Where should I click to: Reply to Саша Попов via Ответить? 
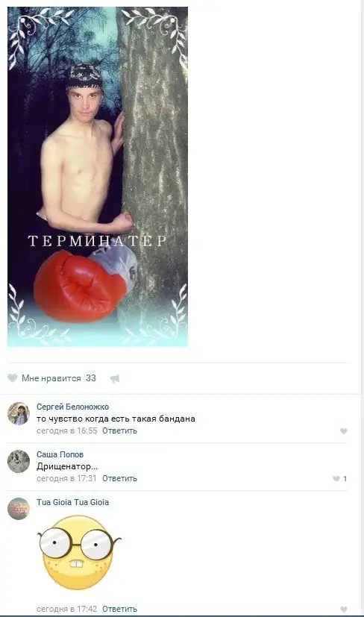pyautogui.click(x=119, y=478)
